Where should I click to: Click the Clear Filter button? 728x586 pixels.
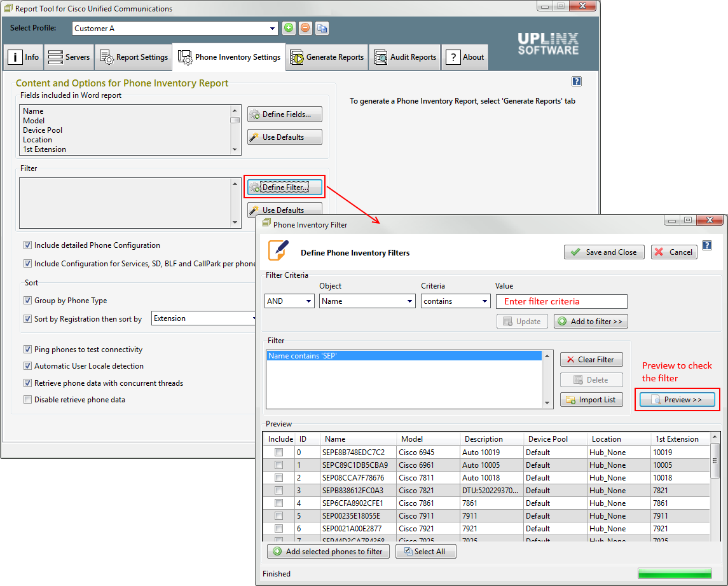click(591, 360)
